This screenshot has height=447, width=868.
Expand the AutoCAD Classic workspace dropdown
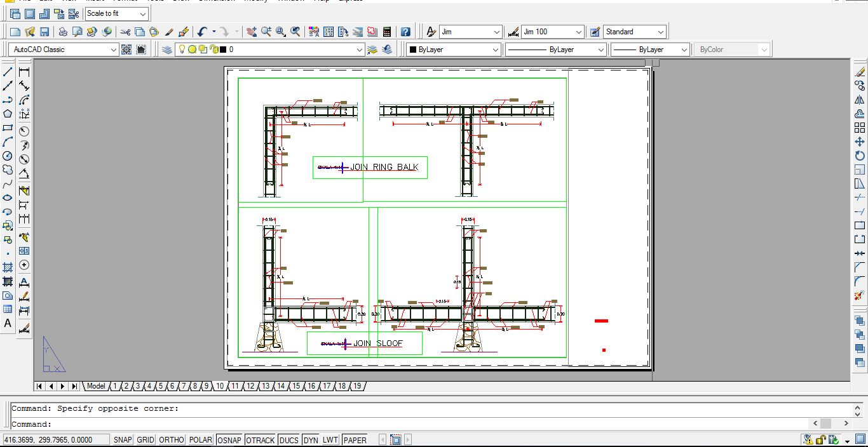tap(113, 50)
